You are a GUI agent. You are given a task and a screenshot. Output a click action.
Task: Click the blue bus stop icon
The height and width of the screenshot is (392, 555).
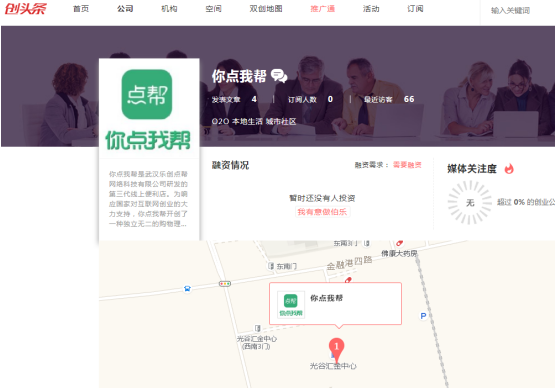pyautogui.click(x=187, y=289)
